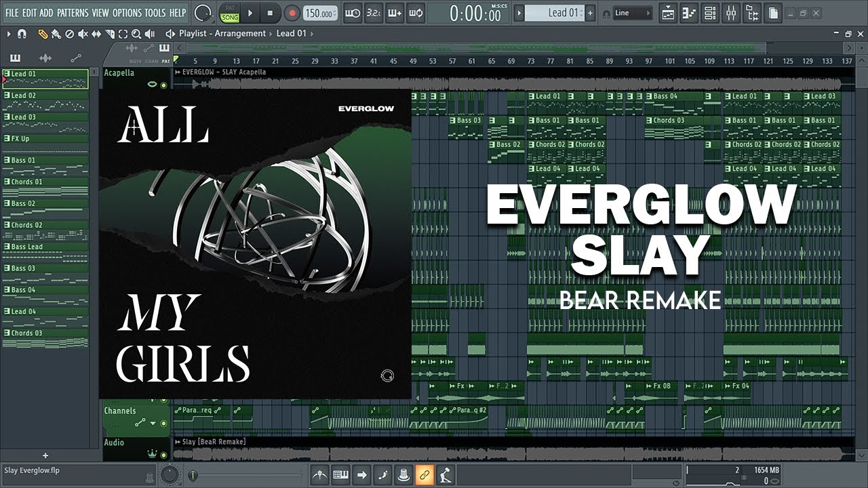This screenshot has height=488, width=868.
Task: Select the draw pencil tool in playlist toolbar
Action: [43, 34]
